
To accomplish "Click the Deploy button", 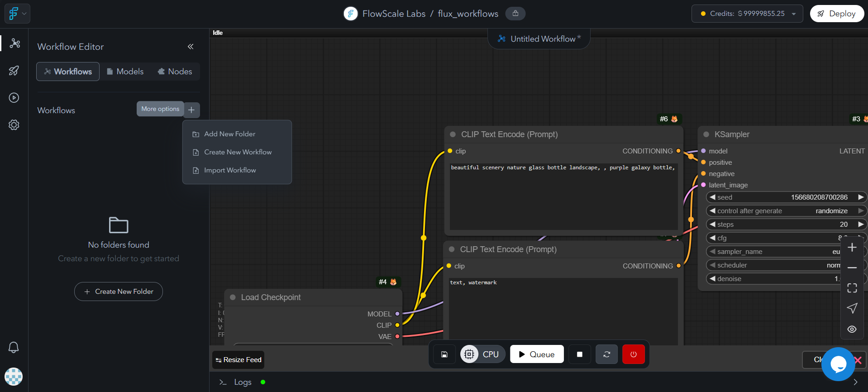I will point(837,14).
